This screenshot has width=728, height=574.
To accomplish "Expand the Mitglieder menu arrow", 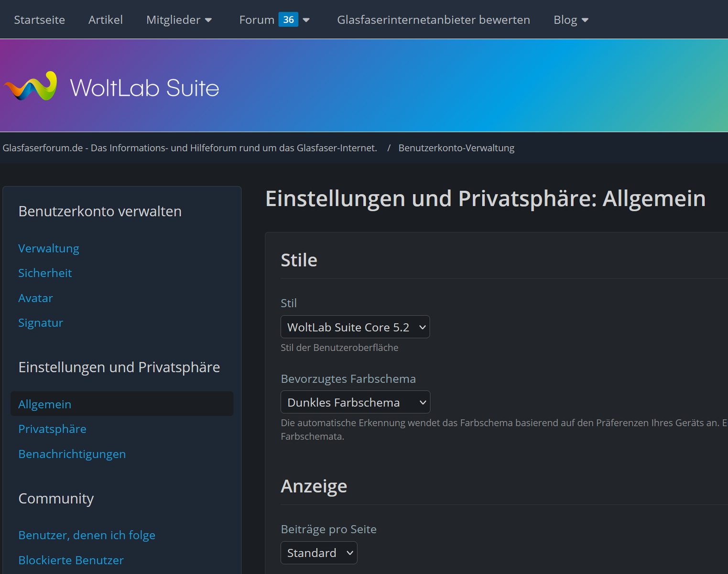I will (208, 20).
